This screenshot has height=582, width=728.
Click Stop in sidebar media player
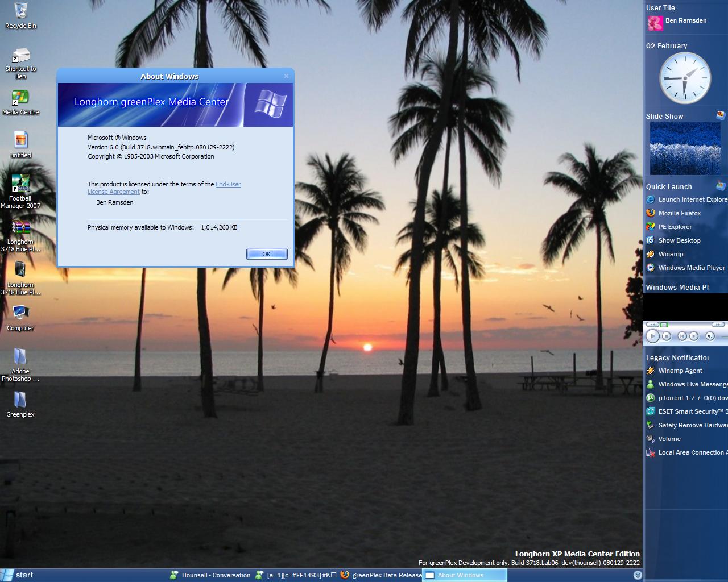[667, 336]
